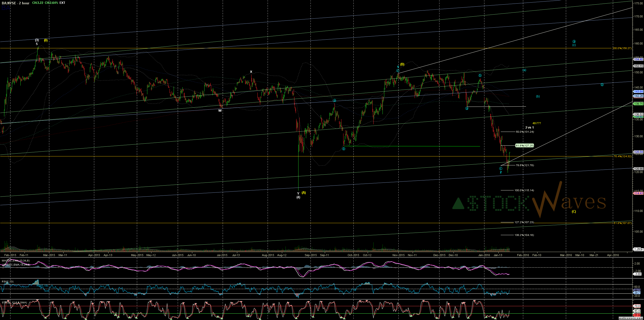Select the 100.0%(158.27) orange Fibonacci label
Image resolution: width=644 pixels, height=320 pixels.
[622, 48]
